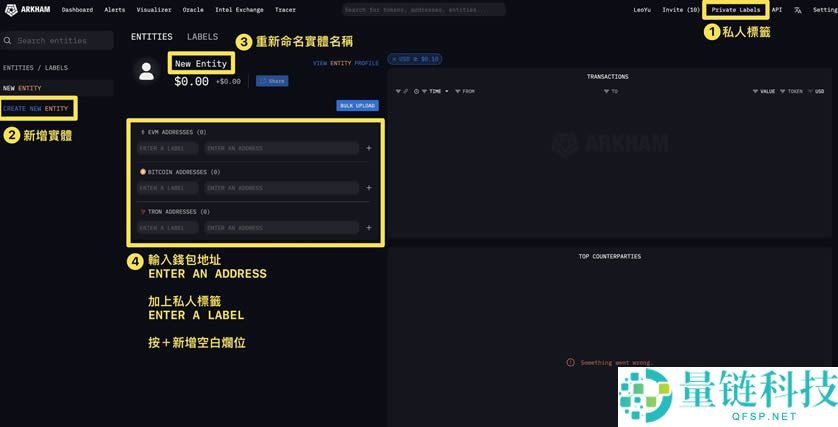Screen dimensions: 838x427
Task: Open Oracle from the navigation bar
Action: point(193,10)
